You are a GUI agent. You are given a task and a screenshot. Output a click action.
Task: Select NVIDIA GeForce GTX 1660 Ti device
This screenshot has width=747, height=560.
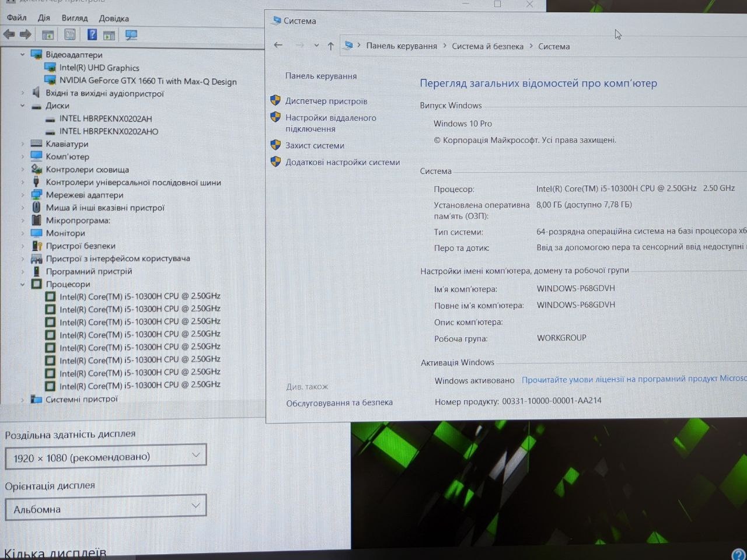(x=148, y=81)
